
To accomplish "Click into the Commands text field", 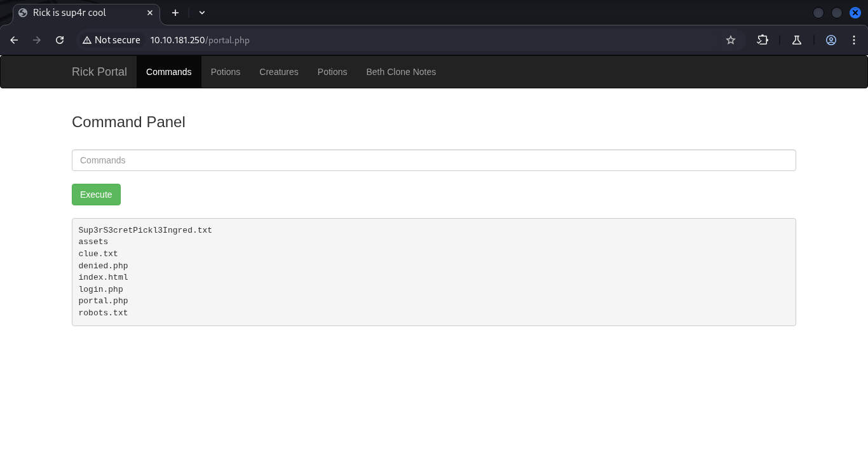I will pos(433,160).
